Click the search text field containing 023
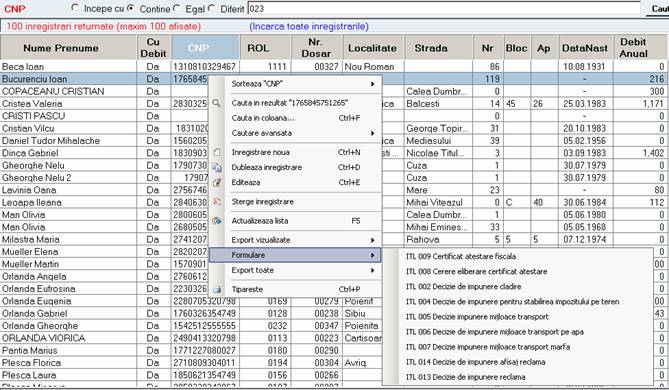Viewport: 669px width, 390px height. (x=444, y=9)
